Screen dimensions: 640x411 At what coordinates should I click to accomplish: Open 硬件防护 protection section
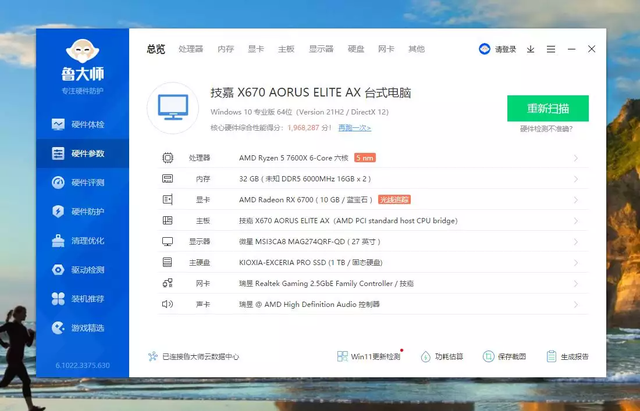tap(78, 211)
